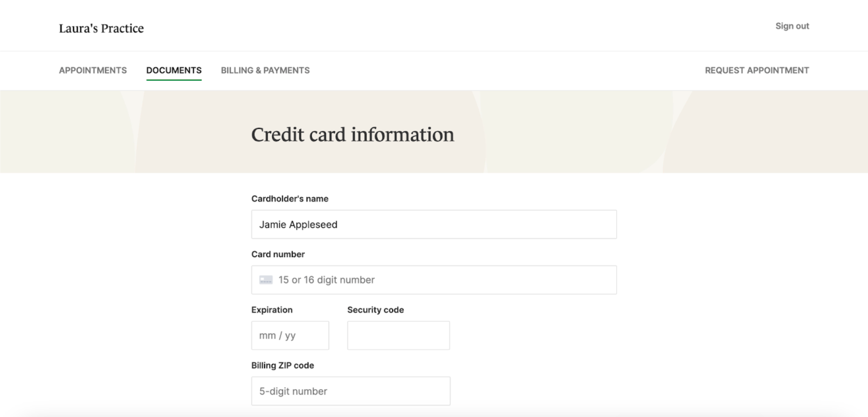Focus the Jamie Appleseed name field
Image resolution: width=868 pixels, height=417 pixels.
(434, 224)
